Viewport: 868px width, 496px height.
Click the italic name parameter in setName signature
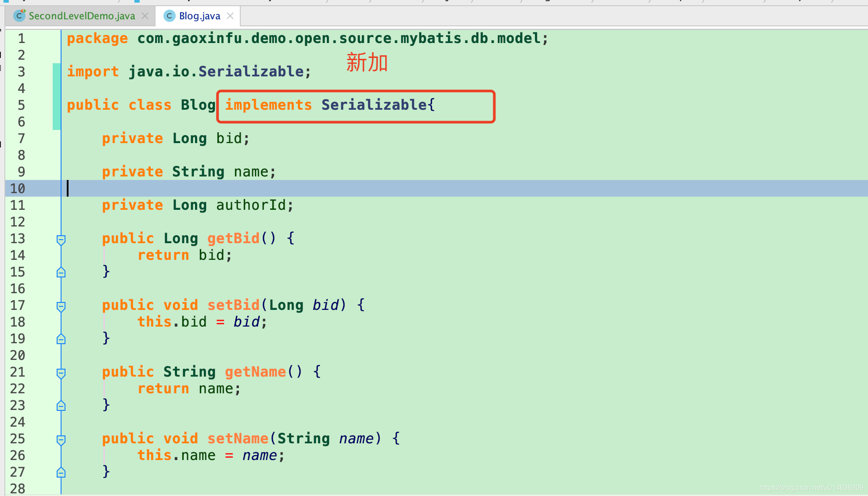click(356, 439)
